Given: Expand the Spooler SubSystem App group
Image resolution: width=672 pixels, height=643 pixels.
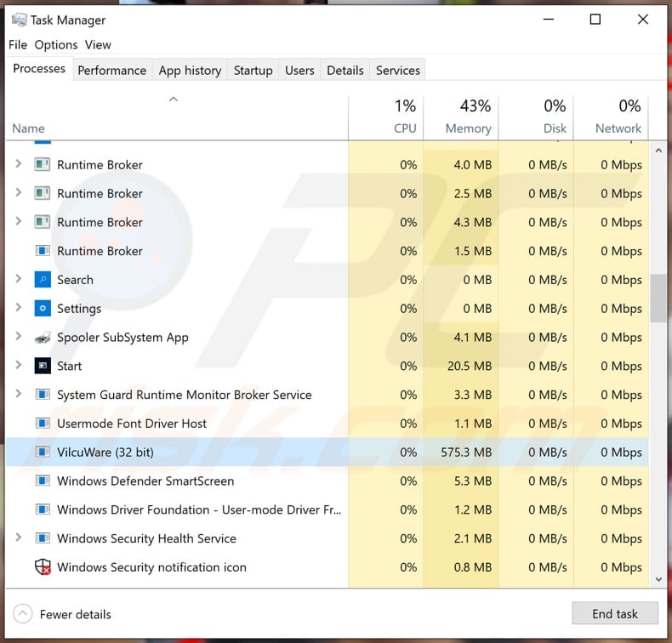Looking at the screenshot, I should tap(18, 336).
